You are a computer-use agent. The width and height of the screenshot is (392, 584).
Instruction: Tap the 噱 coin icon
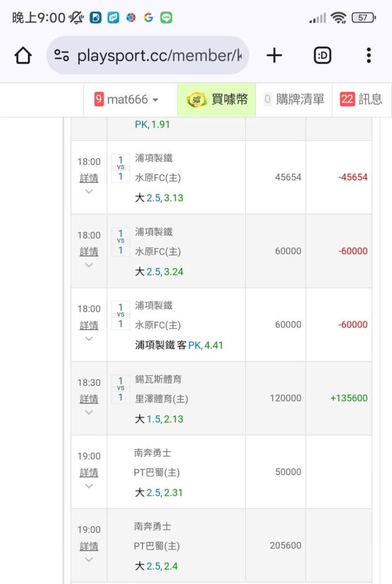click(196, 100)
